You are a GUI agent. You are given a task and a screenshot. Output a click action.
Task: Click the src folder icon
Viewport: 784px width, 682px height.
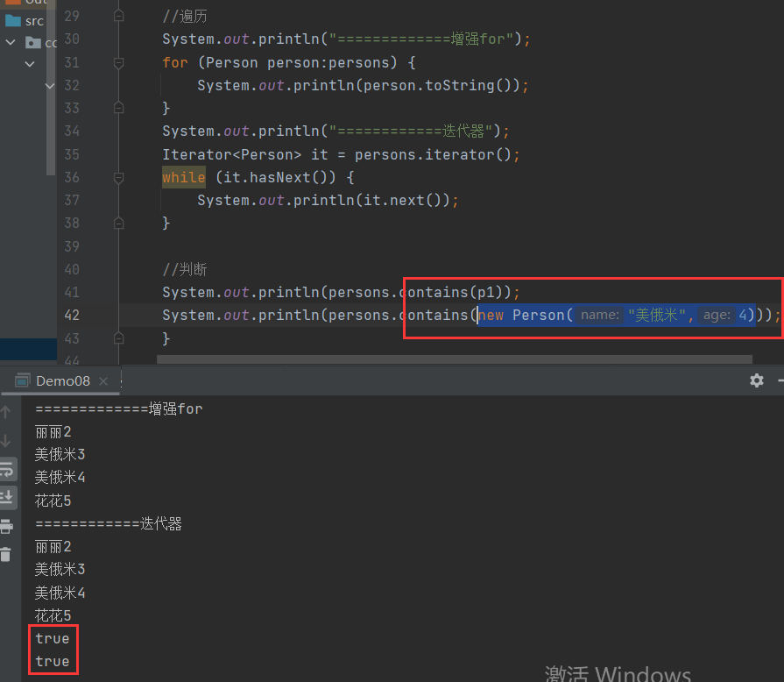click(x=12, y=21)
